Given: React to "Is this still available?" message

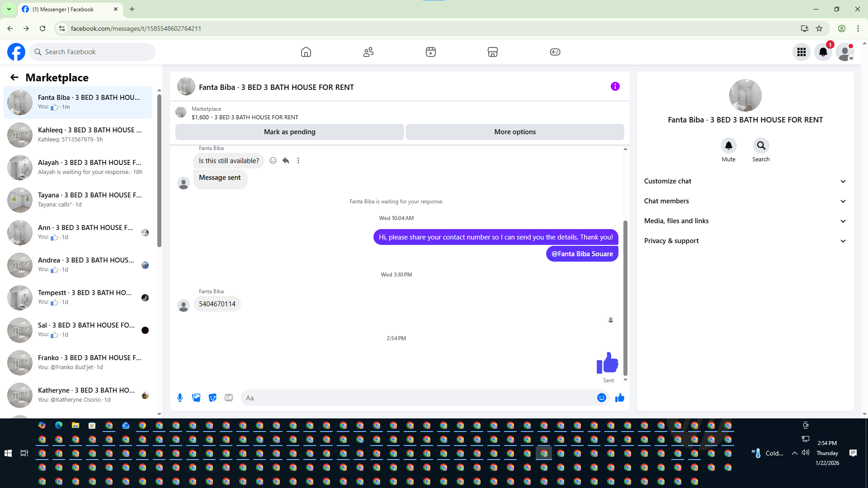Looking at the screenshot, I should click(273, 160).
